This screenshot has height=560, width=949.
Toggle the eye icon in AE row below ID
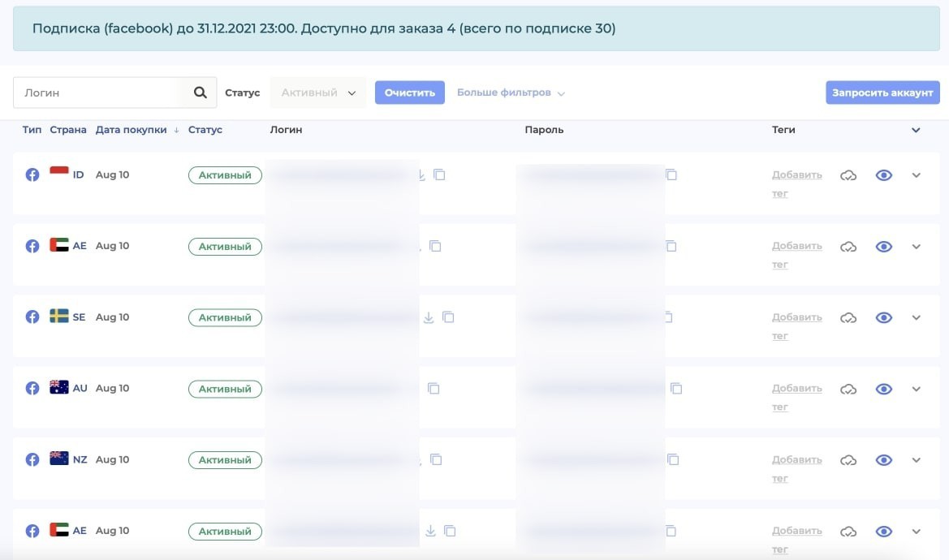point(883,247)
